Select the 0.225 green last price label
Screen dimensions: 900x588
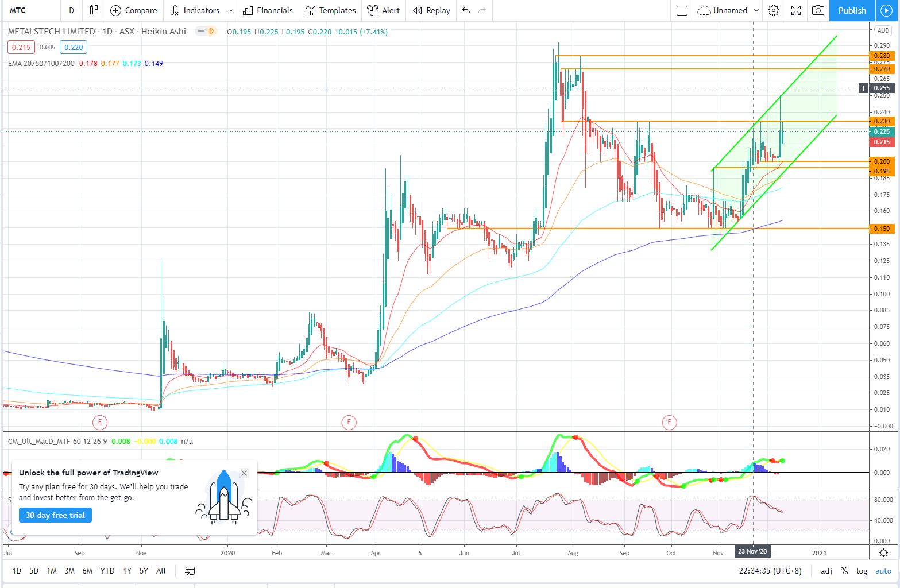pyautogui.click(x=882, y=131)
